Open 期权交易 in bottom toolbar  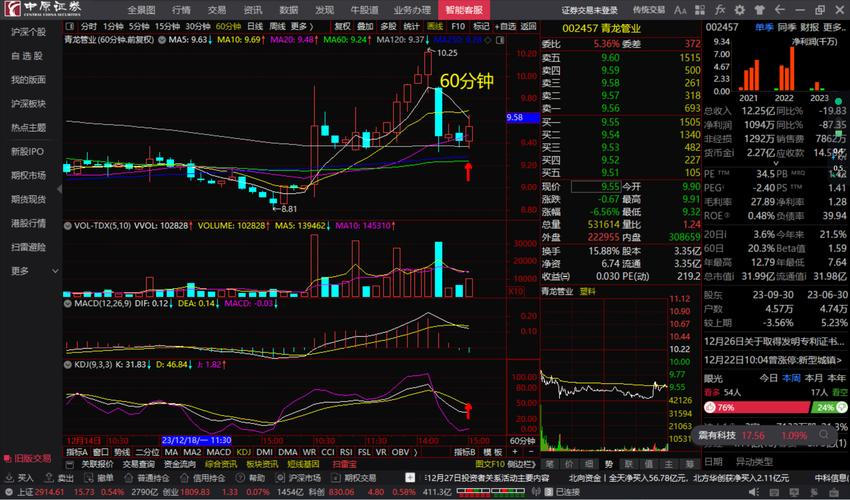point(353,478)
